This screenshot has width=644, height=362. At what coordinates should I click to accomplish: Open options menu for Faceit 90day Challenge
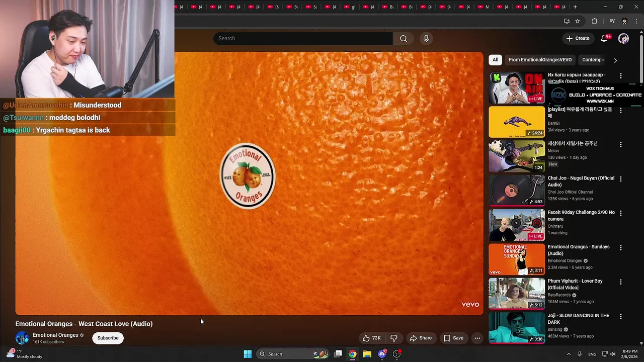tap(620, 213)
